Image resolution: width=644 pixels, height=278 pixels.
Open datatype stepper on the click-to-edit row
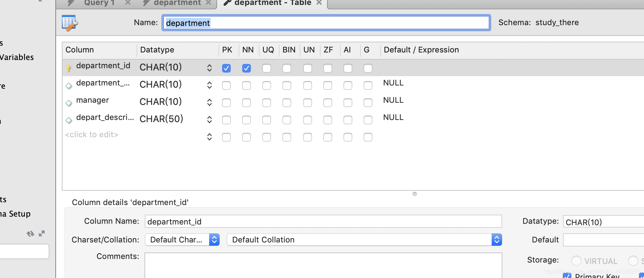pyautogui.click(x=210, y=137)
